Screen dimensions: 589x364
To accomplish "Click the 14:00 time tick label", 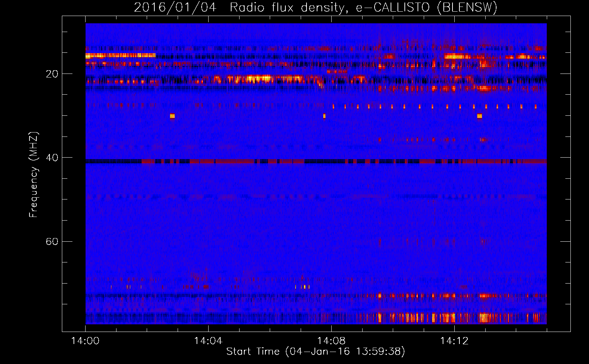I will [85, 341].
